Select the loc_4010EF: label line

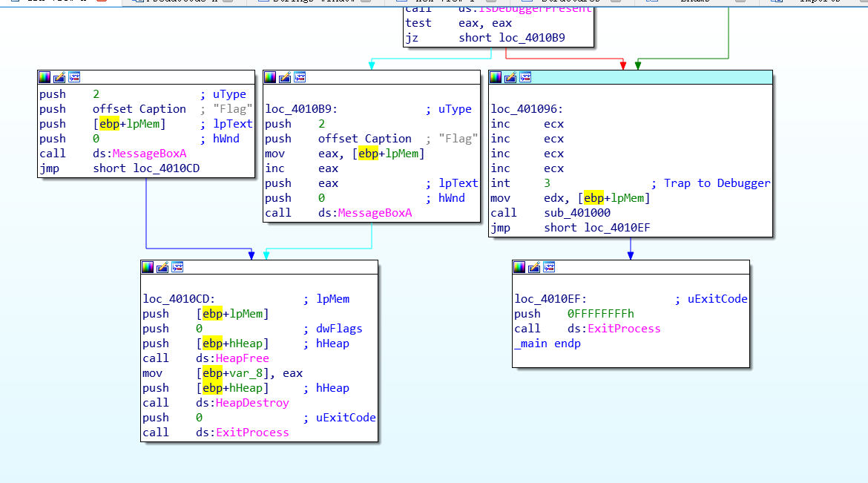550,299
